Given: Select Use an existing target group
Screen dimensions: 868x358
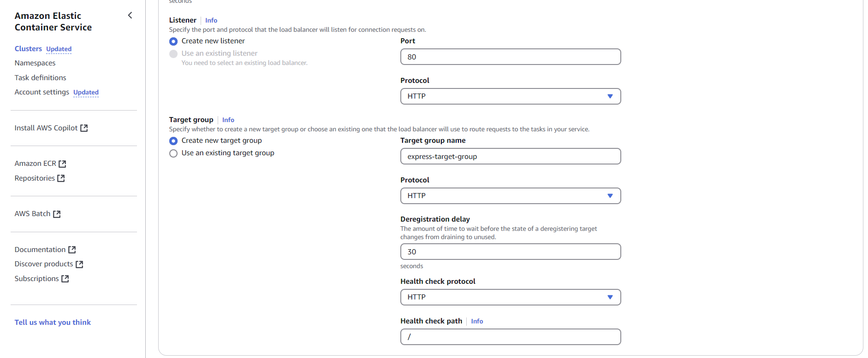Looking at the screenshot, I should coord(173,153).
